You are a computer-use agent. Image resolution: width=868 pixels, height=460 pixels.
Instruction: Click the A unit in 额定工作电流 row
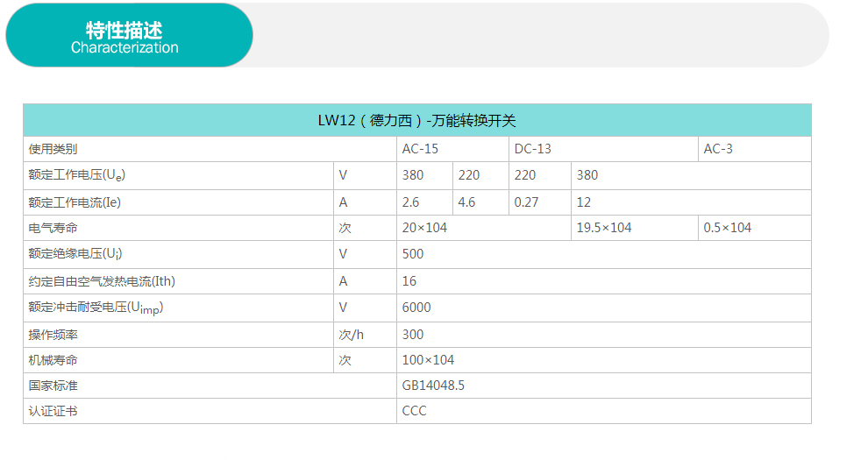[x=343, y=202]
